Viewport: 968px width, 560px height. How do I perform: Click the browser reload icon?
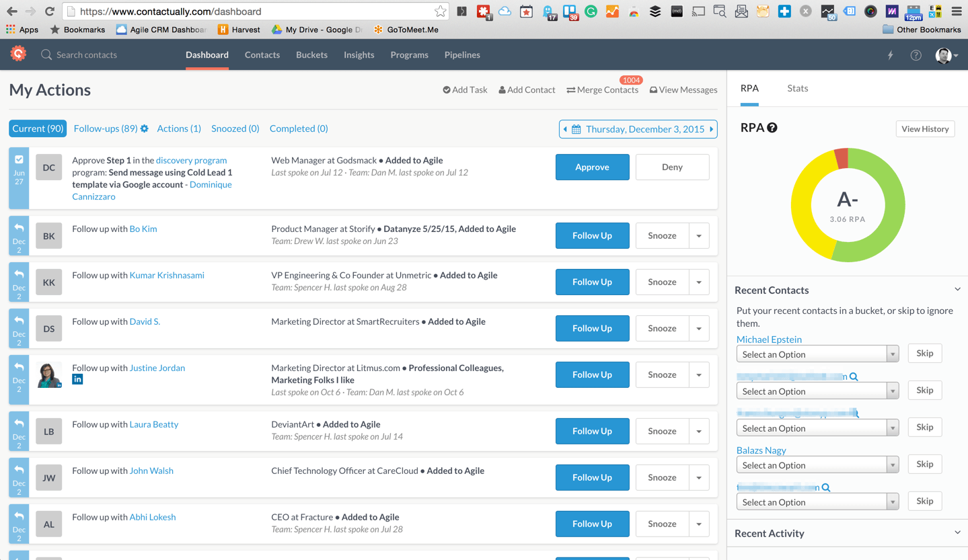pyautogui.click(x=50, y=11)
